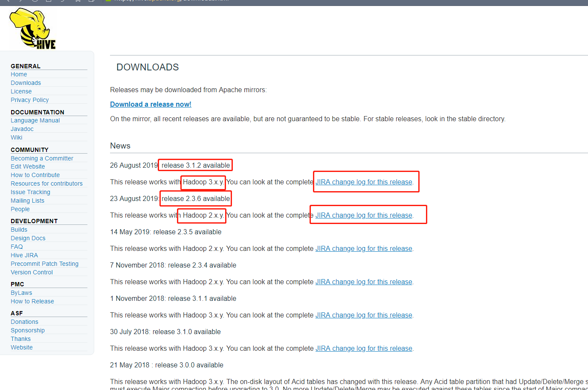The image size is (588, 390).
Task: Click the Edit Website link
Action: coord(28,166)
